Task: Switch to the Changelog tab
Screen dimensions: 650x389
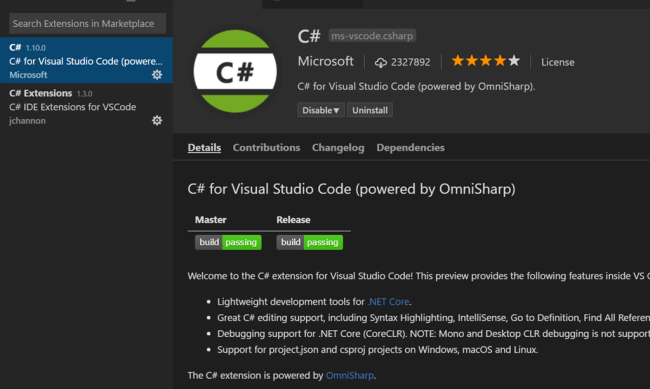Action: 338,148
